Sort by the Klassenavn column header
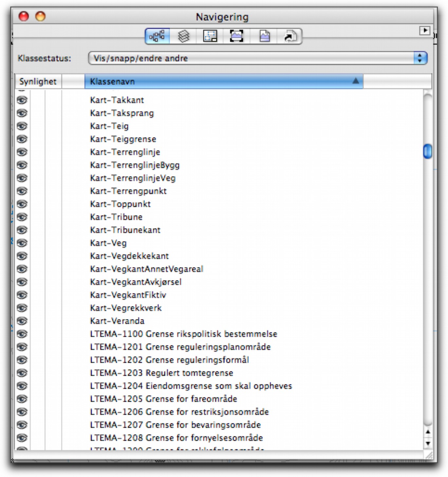The image size is (448, 477). (224, 81)
